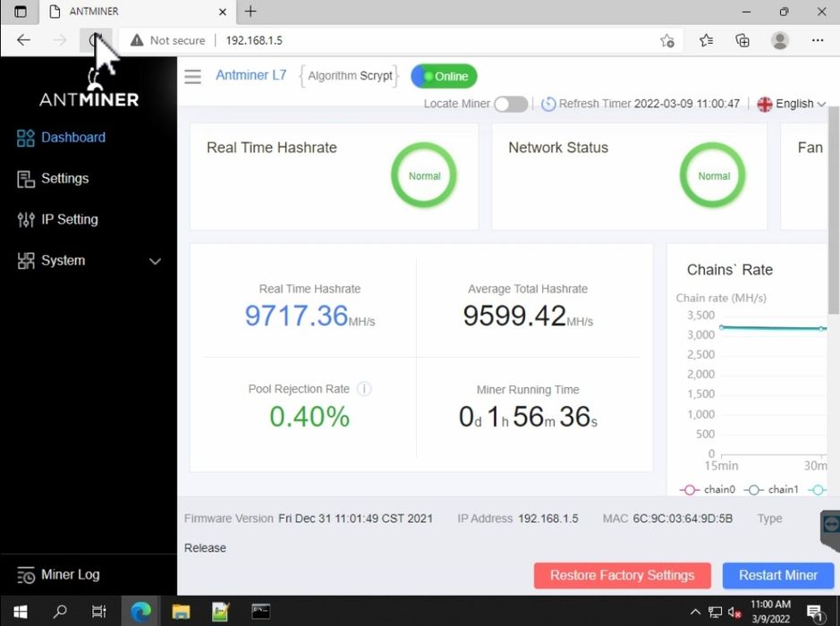
Task: Close the ANTMINER tab
Action: (x=223, y=12)
